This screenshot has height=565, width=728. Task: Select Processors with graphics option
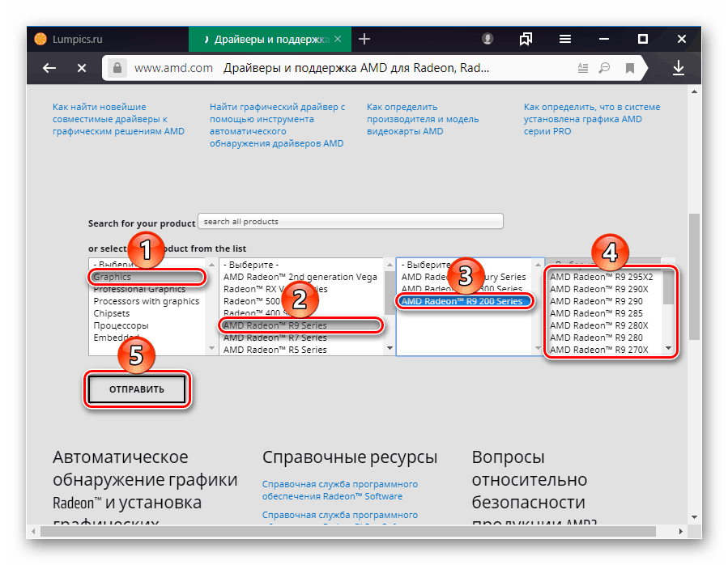click(147, 301)
